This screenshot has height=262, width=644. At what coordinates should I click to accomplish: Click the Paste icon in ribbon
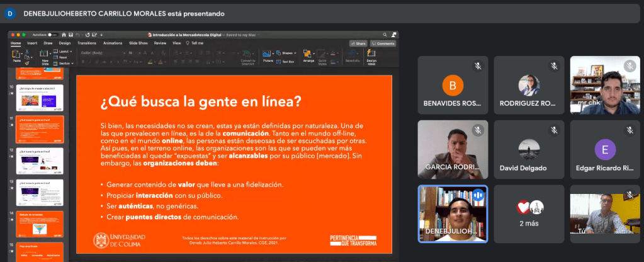(x=16, y=56)
